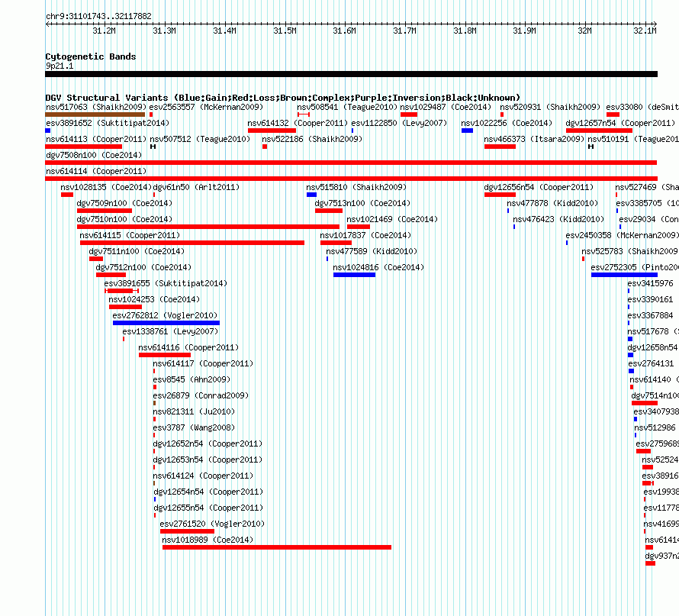679x616 pixels.
Task: Select the red nsv614116 (Cooper2011) bar
Action: tap(165, 355)
